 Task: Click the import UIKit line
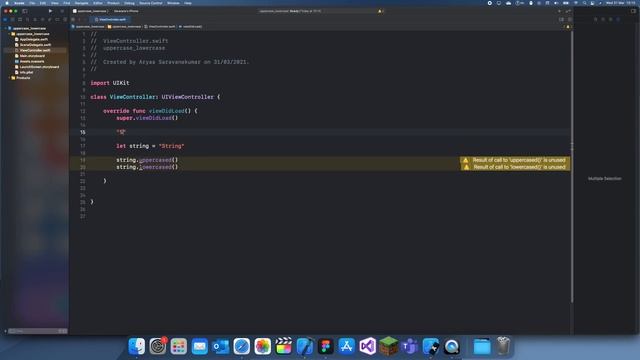110,83
